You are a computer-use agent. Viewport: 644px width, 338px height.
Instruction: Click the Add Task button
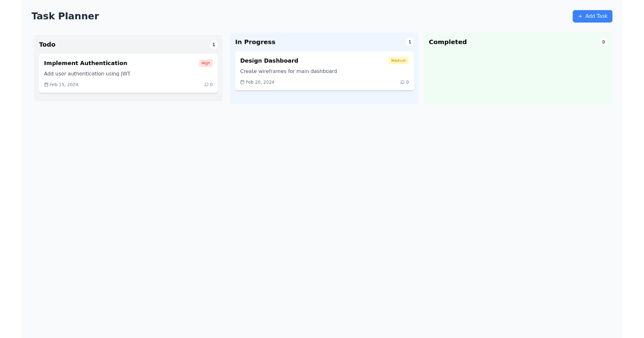point(592,16)
